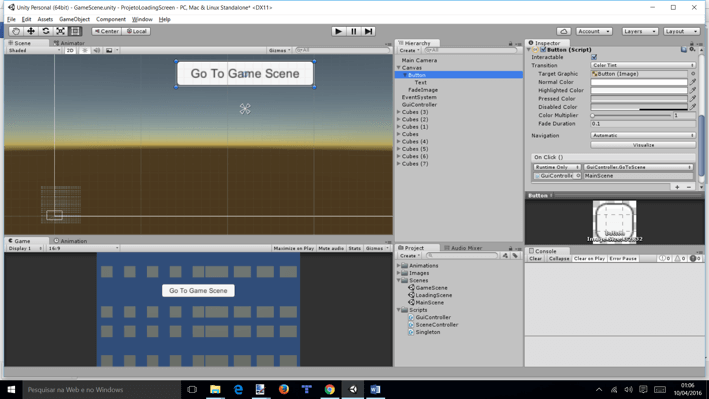
Task: Open Chrome from taskbar
Action: pyautogui.click(x=330, y=390)
